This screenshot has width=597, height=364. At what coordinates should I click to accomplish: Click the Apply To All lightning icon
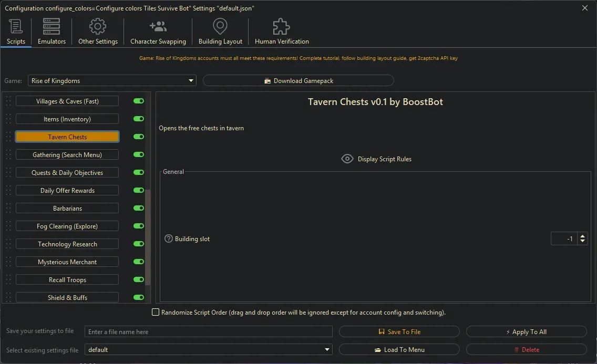(x=508, y=331)
